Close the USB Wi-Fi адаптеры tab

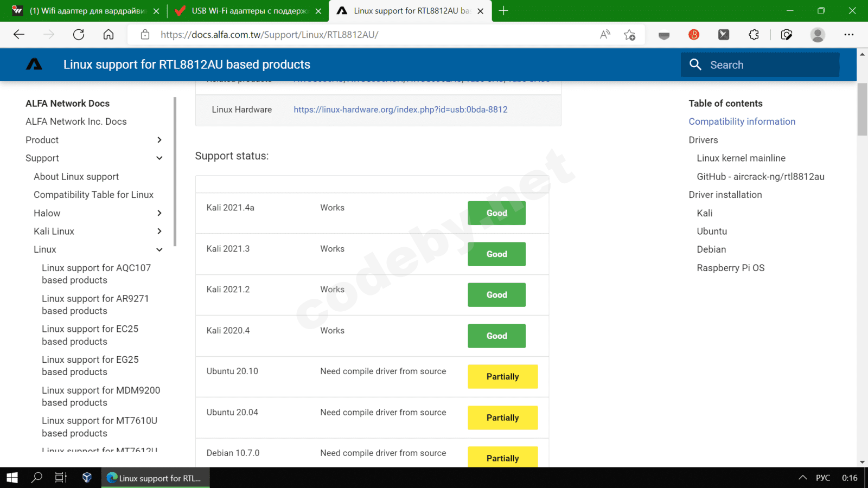318,11
